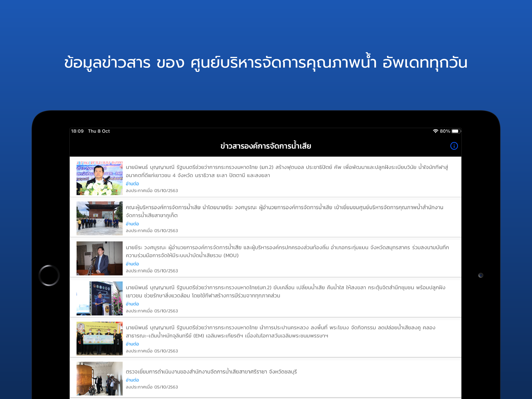Open อ่านต่อ link for Phra Khanong EM activity
532x399 pixels.
[x=132, y=344]
